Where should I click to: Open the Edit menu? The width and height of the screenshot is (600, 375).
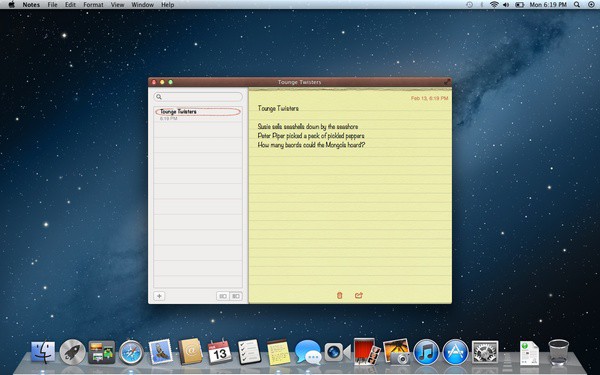(x=70, y=5)
